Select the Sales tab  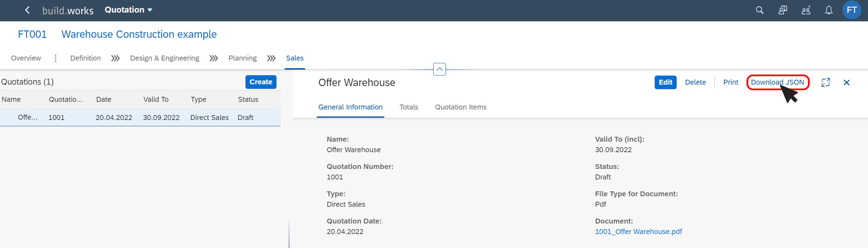click(x=295, y=58)
